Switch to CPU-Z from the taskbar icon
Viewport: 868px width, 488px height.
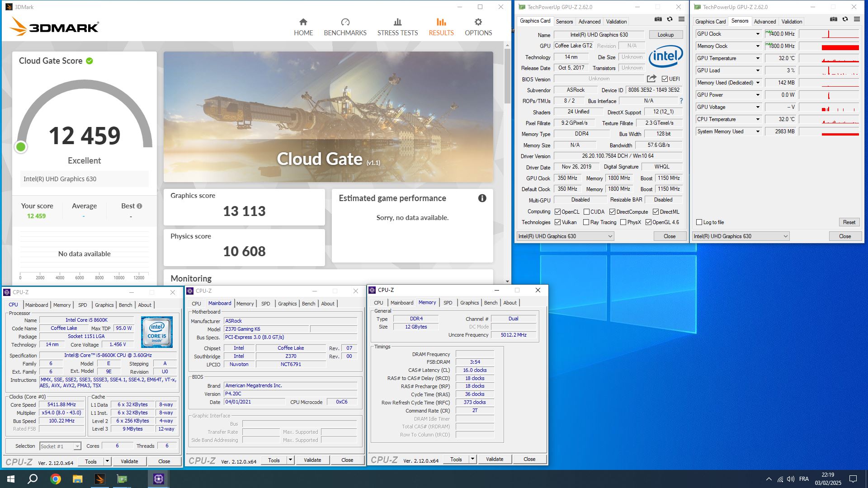point(159,479)
